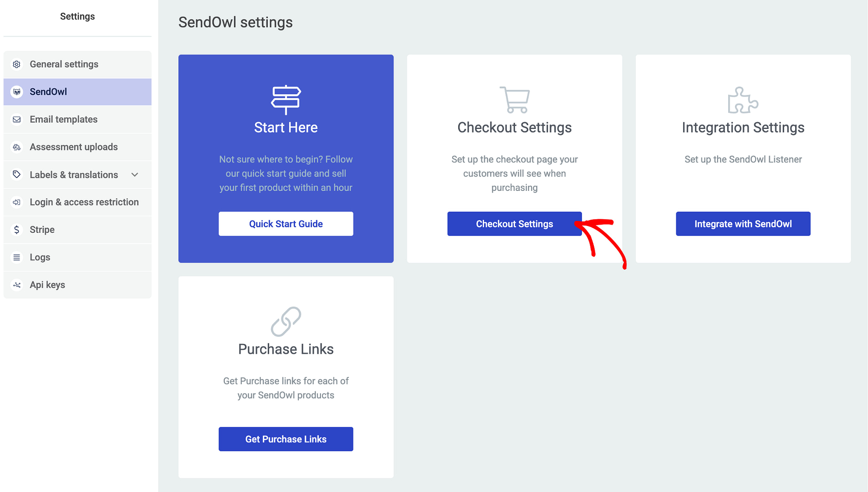This screenshot has height=492, width=868.
Task: Click the Integration Settings puzzle piece icon
Action: pos(743,100)
